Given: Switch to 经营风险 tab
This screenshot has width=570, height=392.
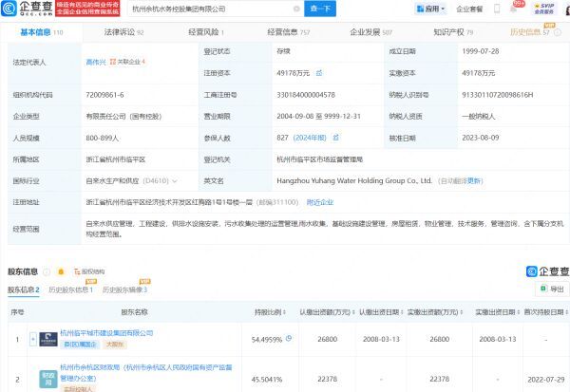Looking at the screenshot, I should (206, 32).
